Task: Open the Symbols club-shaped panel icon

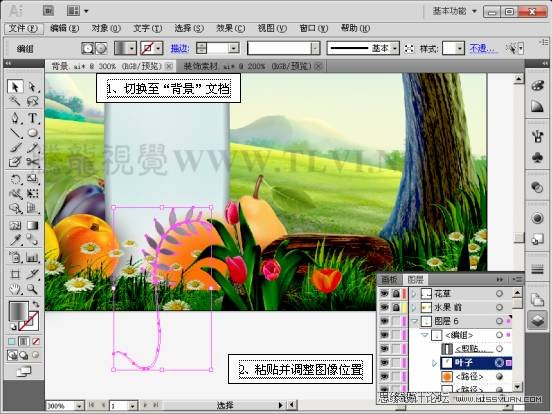Action: coord(537,158)
